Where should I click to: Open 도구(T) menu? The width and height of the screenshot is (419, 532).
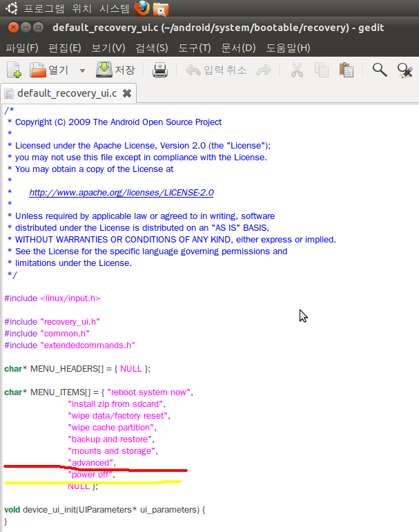pos(195,48)
